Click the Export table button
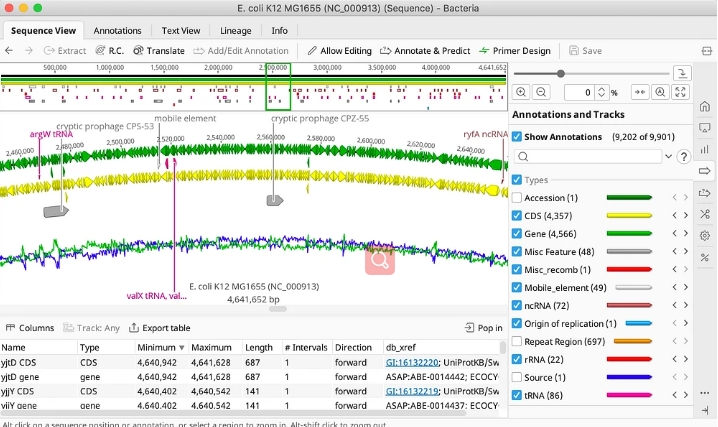Screen dimensions: 718x427 tap(158, 328)
